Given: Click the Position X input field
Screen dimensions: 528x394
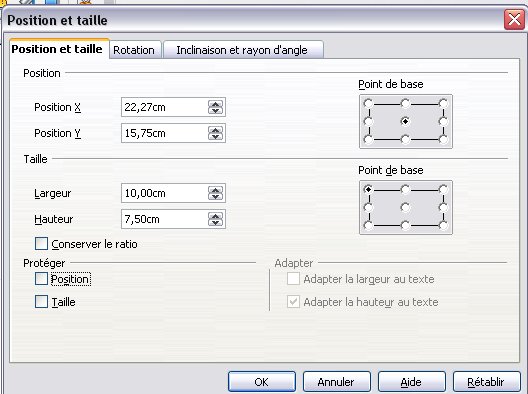Looking at the screenshot, I should click(164, 107).
